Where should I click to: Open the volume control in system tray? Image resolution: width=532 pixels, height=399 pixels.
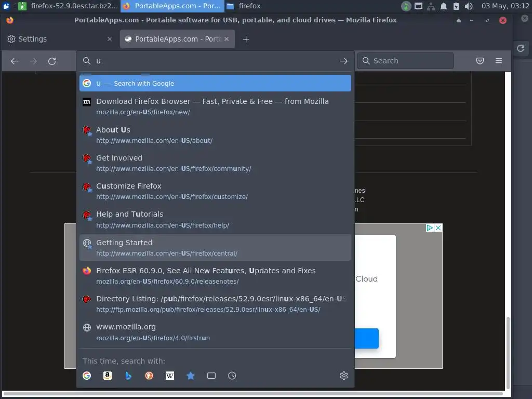coord(469,6)
